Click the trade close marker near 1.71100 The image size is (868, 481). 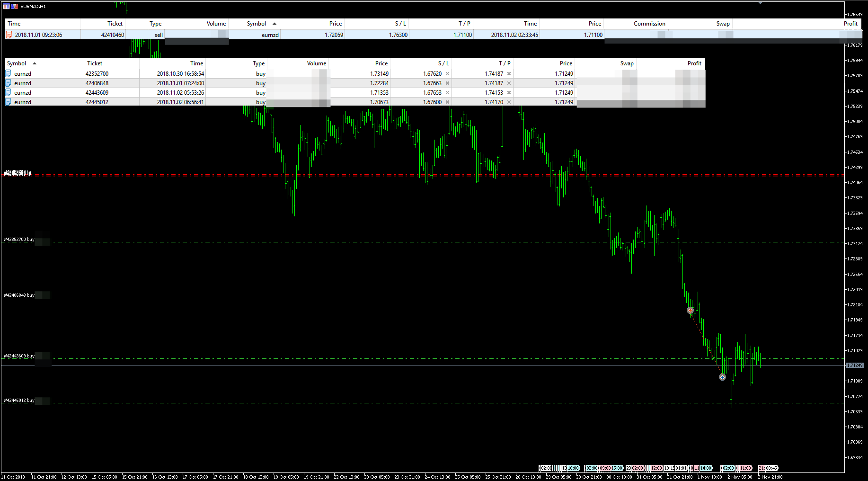tap(722, 377)
